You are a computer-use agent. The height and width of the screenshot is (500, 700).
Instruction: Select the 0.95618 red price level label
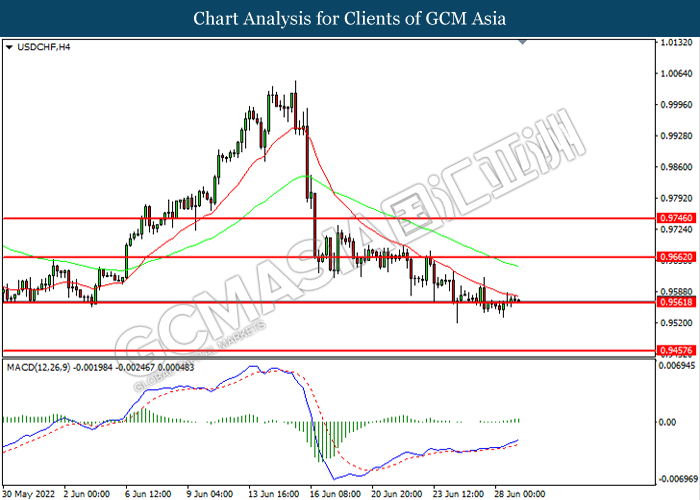tap(676, 303)
